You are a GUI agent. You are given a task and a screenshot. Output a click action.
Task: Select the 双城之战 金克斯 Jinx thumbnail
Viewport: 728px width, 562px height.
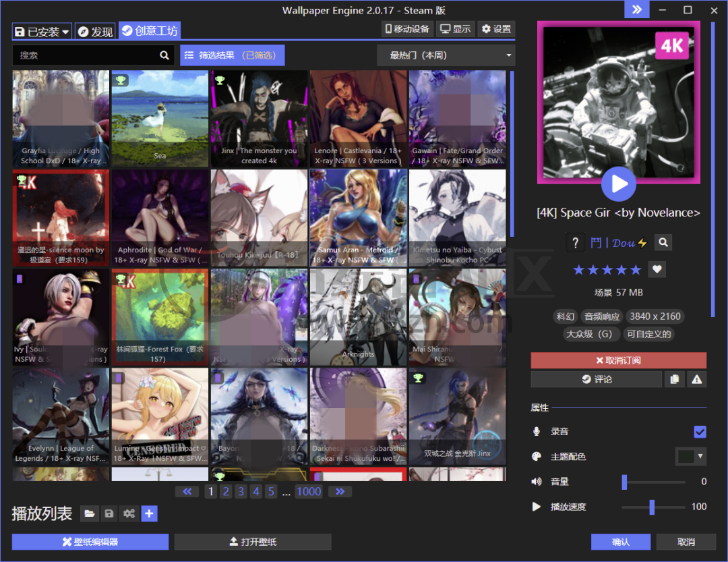coord(457,416)
